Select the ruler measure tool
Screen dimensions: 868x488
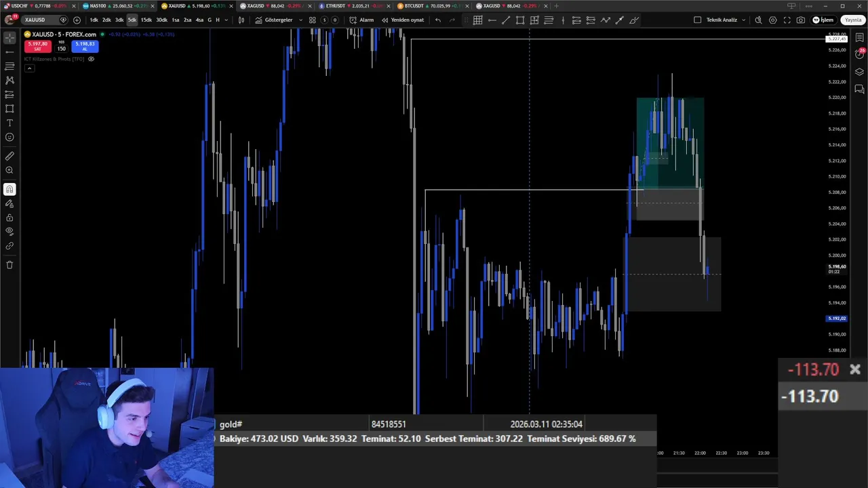[9, 156]
